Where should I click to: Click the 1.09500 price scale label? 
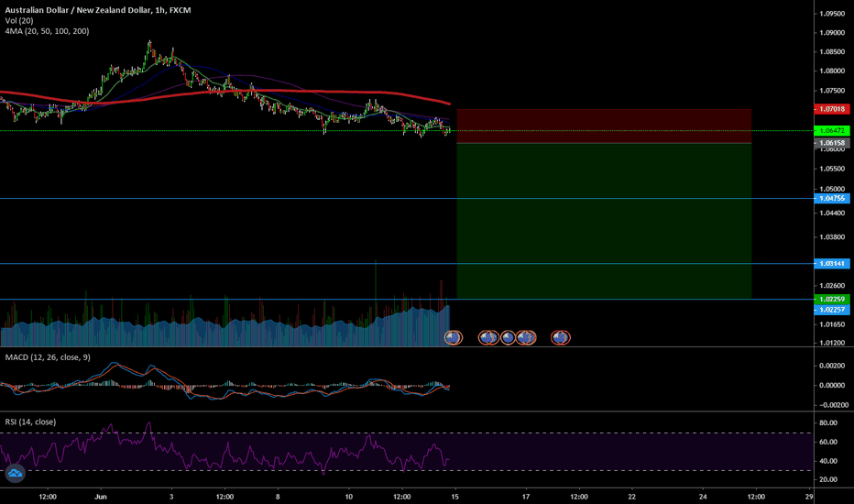coord(832,14)
